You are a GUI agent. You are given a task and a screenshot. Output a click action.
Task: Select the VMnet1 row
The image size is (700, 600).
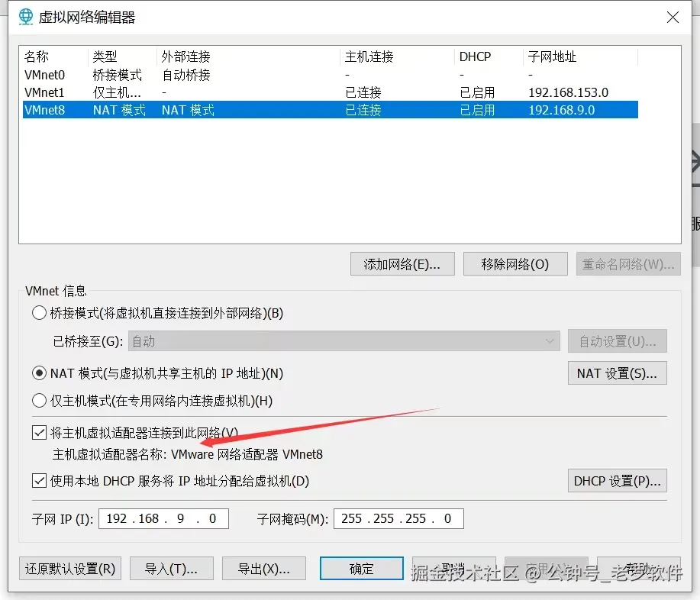click(331, 92)
